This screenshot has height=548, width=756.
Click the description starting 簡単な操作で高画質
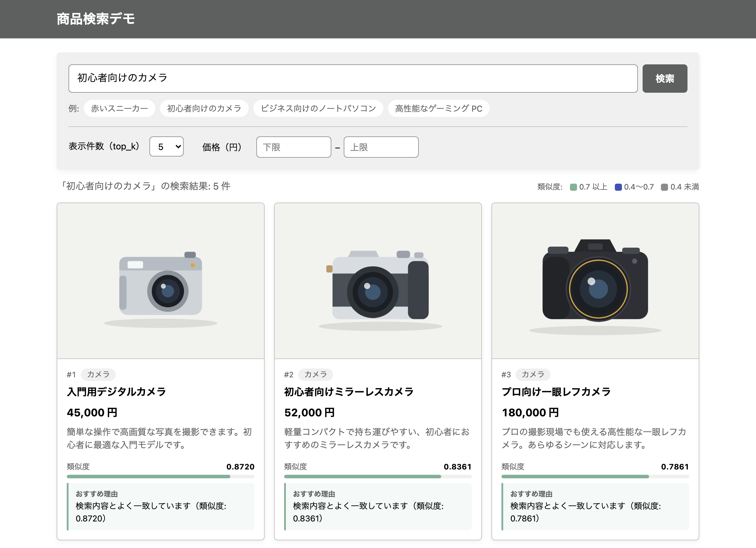click(x=159, y=438)
